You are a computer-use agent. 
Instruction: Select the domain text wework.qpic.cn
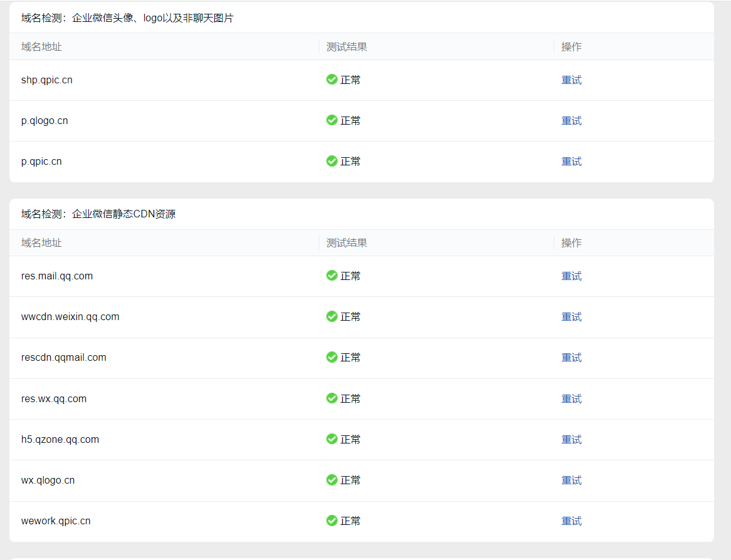(56, 521)
